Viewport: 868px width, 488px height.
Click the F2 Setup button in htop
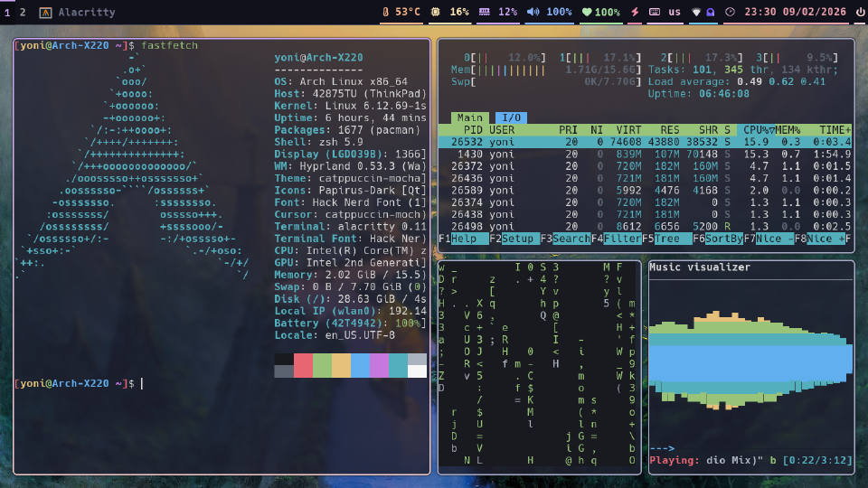(x=514, y=239)
